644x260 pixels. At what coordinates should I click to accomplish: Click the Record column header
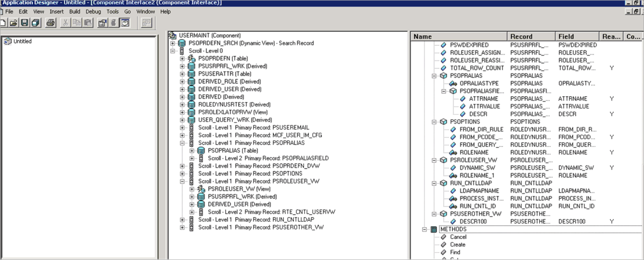[x=531, y=36]
